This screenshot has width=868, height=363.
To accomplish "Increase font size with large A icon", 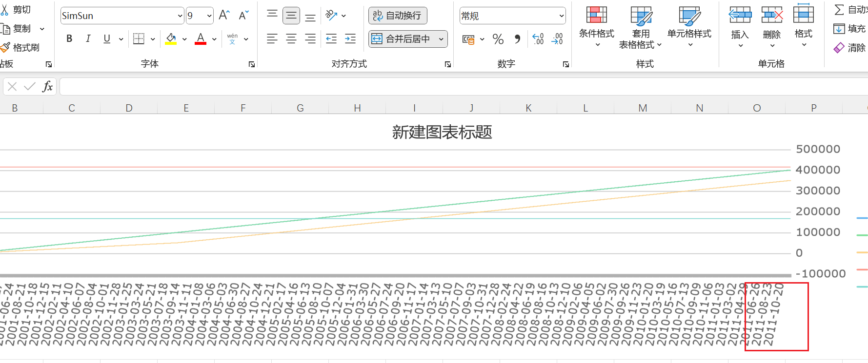I will pyautogui.click(x=224, y=15).
